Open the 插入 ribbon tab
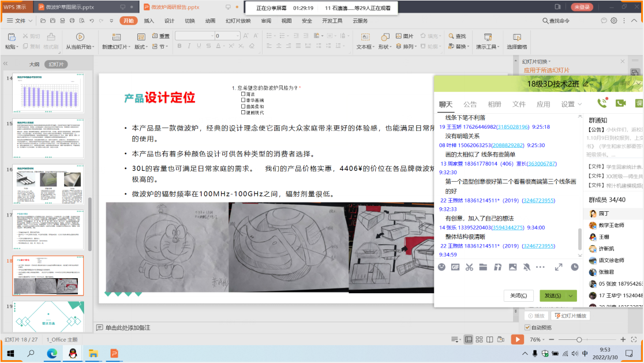The height and width of the screenshot is (363, 644). click(x=149, y=21)
